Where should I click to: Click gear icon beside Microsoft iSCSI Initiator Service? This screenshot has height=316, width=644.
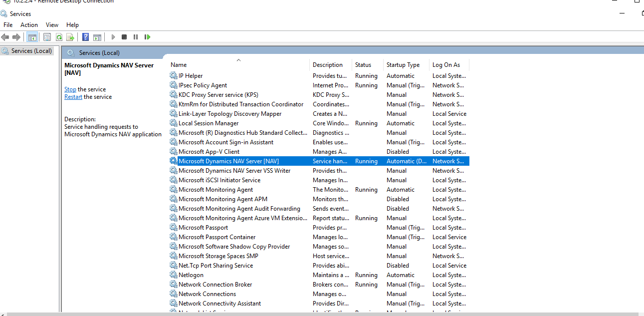click(174, 180)
